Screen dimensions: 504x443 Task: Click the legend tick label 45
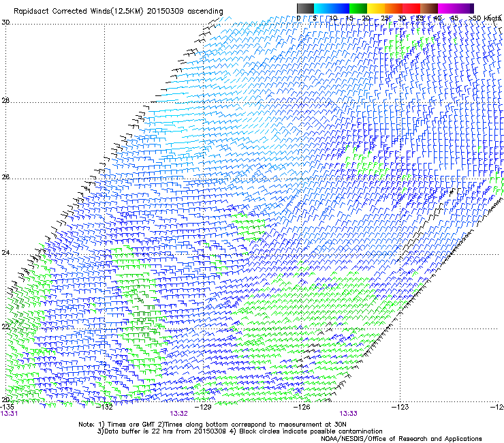point(454,18)
